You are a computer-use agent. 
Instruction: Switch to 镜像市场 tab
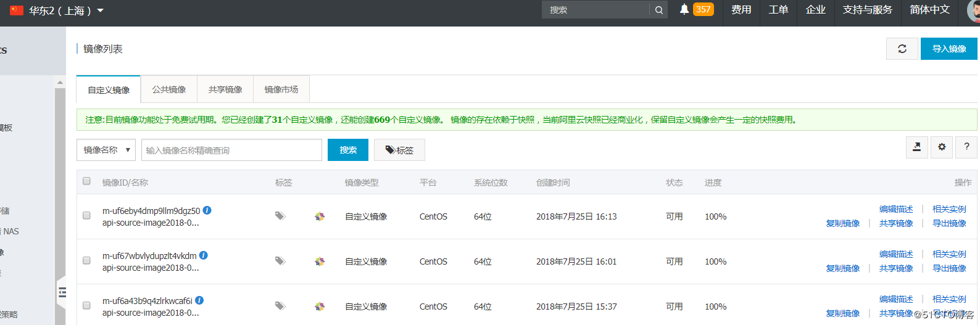(281, 90)
